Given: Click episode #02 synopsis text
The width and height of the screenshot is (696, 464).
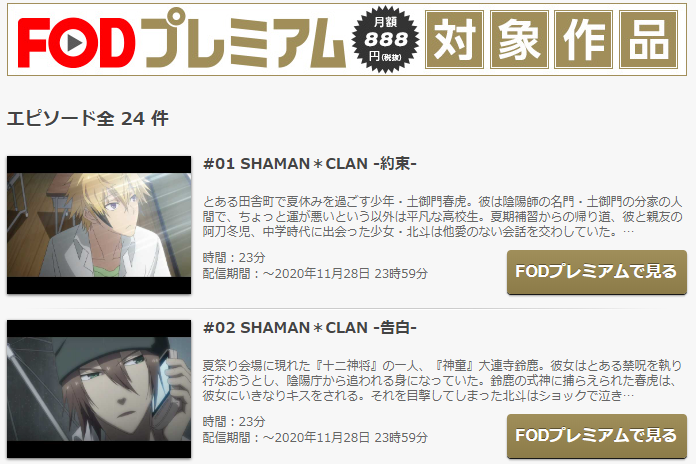Looking at the screenshot, I should (x=442, y=381).
